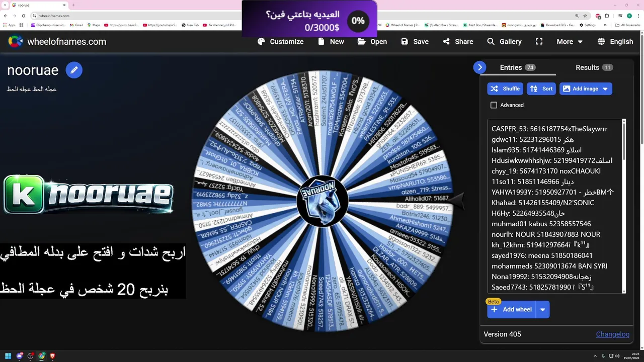Shuffle the entries
644x362 pixels.
pos(505,88)
